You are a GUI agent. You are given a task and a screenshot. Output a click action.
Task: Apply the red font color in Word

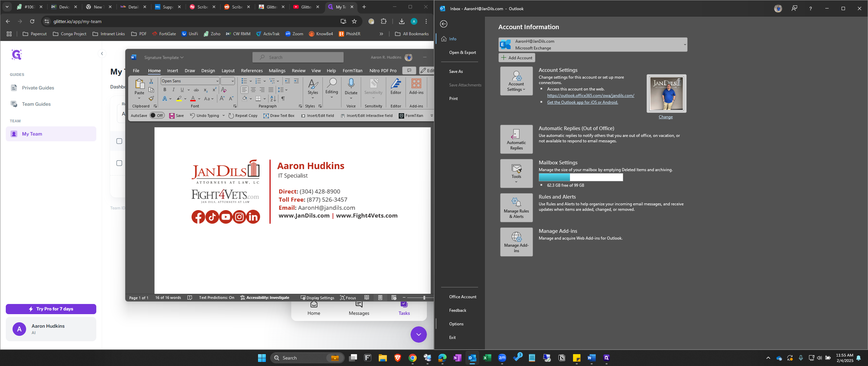pos(193,99)
